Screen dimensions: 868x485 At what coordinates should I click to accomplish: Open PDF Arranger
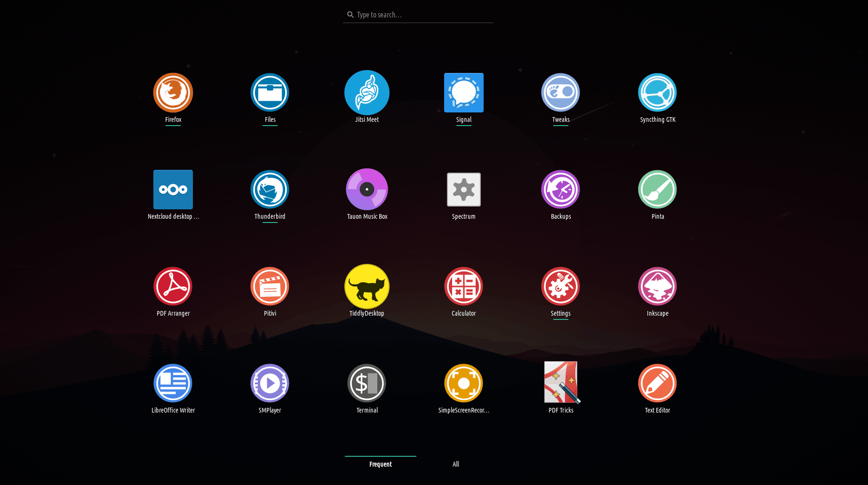tap(173, 286)
